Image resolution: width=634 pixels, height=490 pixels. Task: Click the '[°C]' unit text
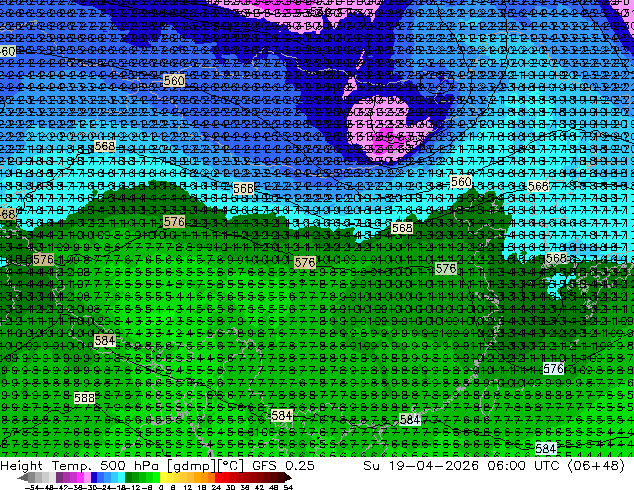[230, 466]
